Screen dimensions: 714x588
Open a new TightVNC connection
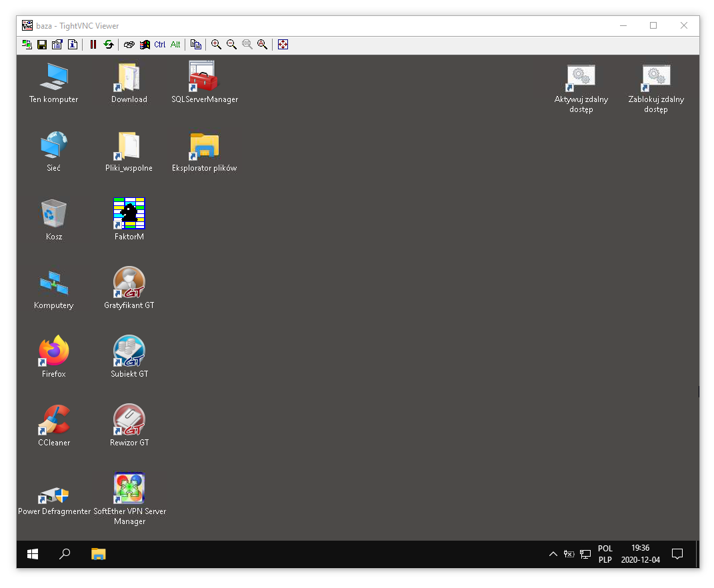pos(27,45)
